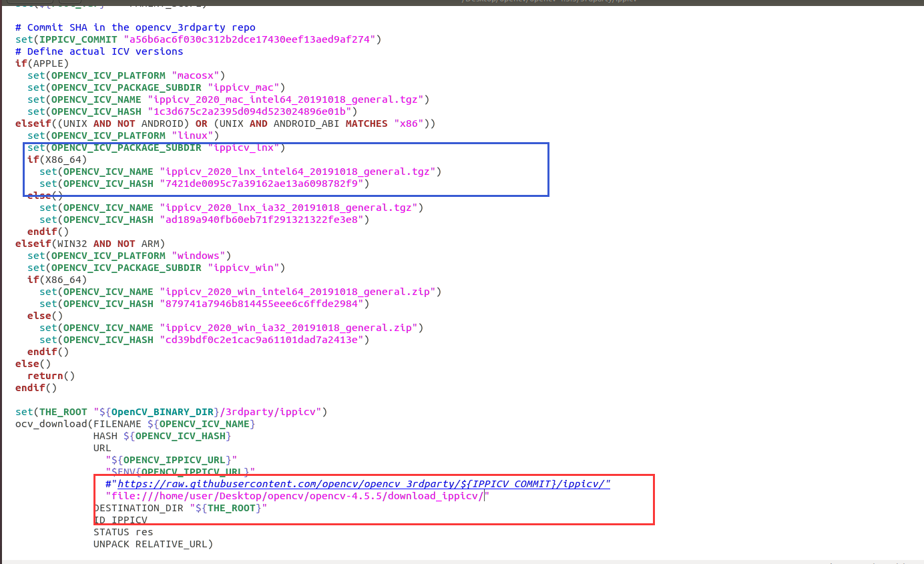The height and width of the screenshot is (564, 924).
Task: Click the "windows" platform string
Action: [x=198, y=256]
